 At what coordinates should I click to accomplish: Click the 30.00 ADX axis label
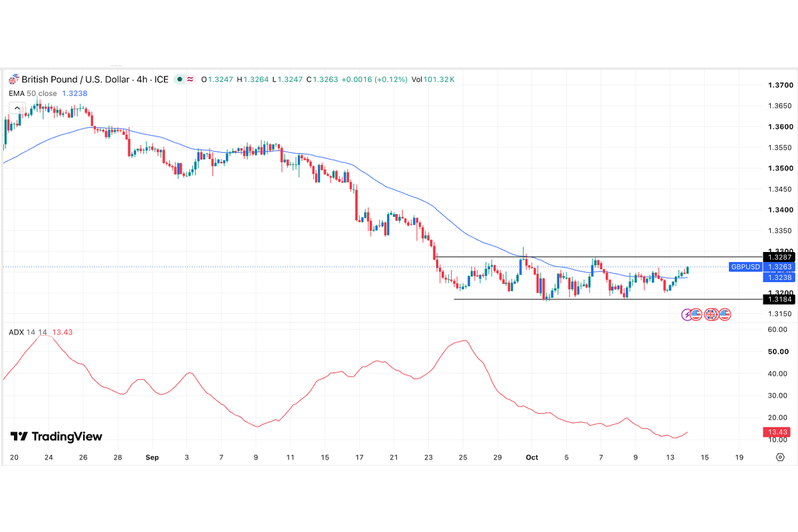click(777, 395)
